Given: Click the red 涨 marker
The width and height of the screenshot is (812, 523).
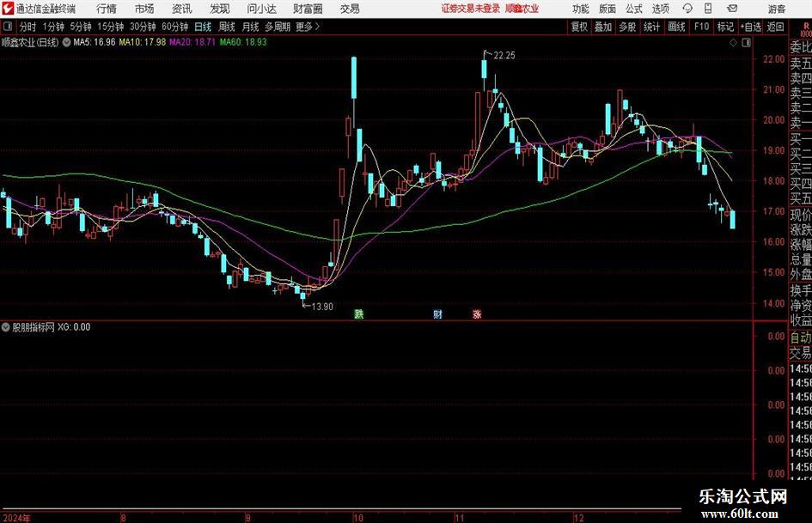Looking at the screenshot, I should point(477,313).
